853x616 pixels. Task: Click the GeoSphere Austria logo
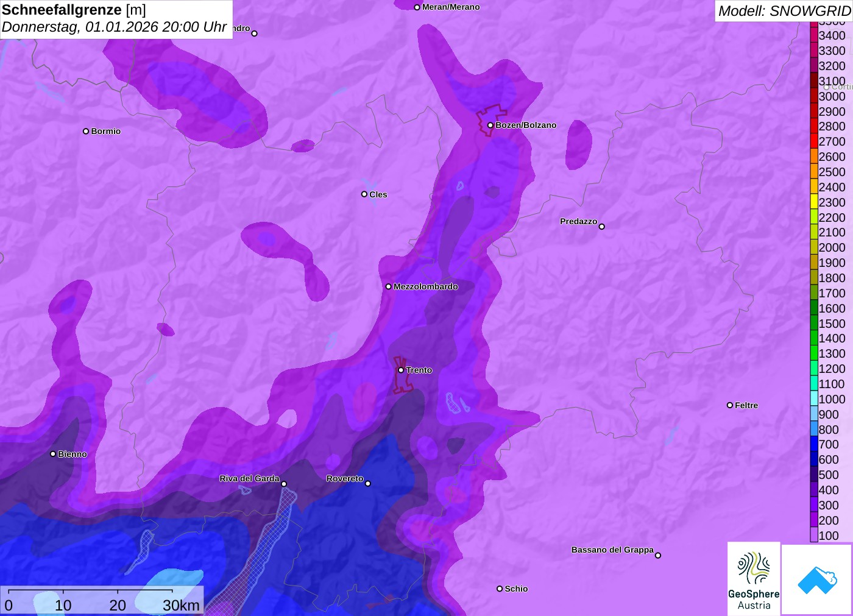tap(754, 578)
